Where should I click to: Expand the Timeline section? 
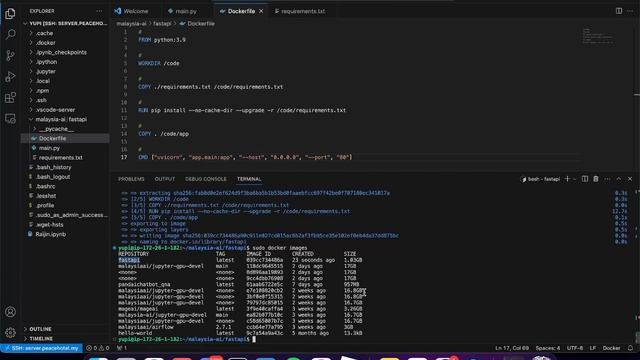pyautogui.click(x=65, y=339)
